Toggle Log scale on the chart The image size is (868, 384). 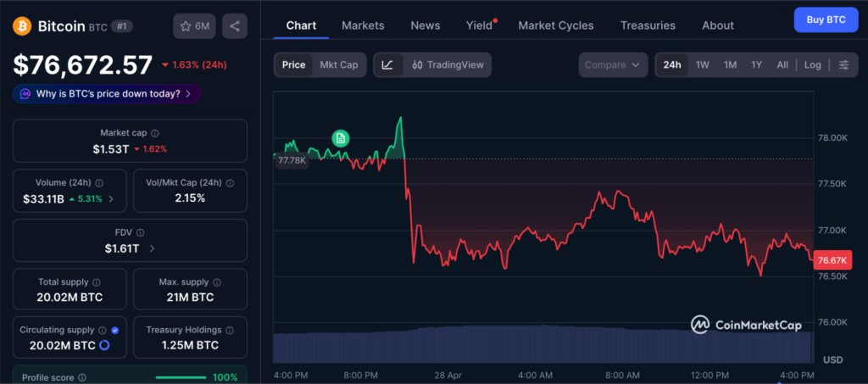(x=812, y=65)
